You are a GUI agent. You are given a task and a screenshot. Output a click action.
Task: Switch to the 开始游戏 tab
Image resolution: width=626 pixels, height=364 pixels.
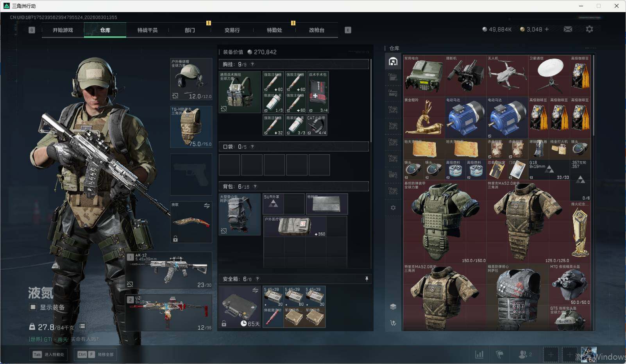(63, 30)
